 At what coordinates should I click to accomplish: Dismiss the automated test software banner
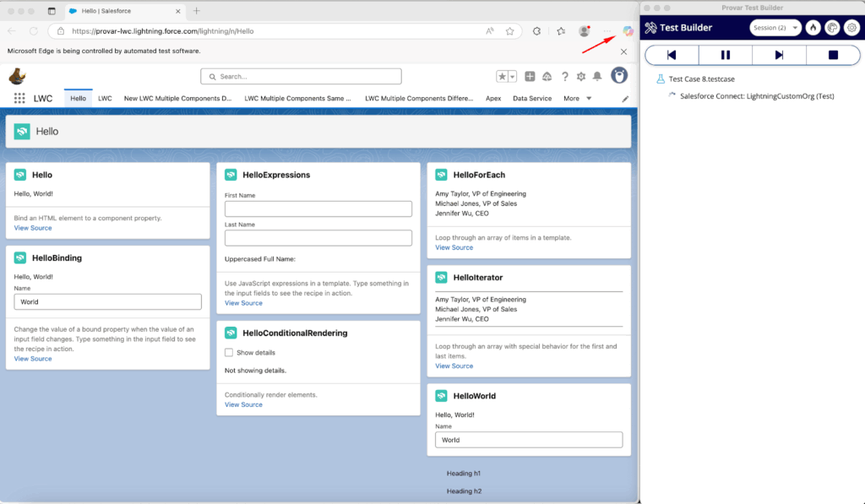pyautogui.click(x=624, y=51)
